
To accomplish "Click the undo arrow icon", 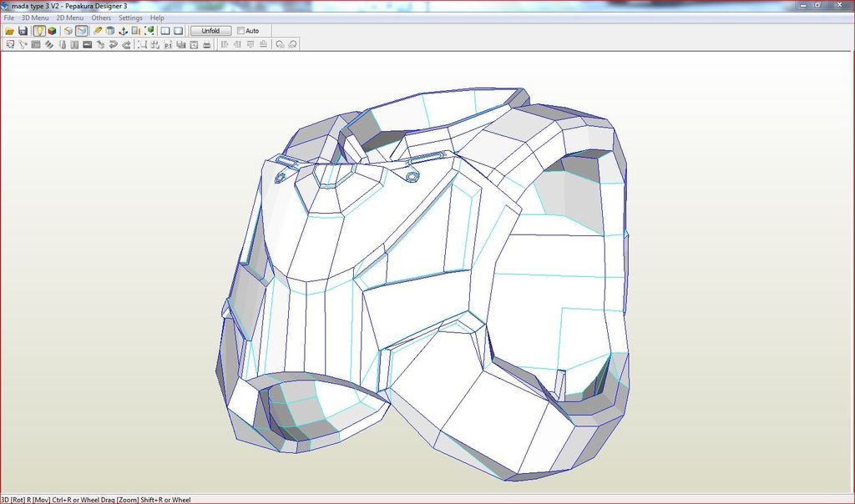I will click(x=113, y=44).
